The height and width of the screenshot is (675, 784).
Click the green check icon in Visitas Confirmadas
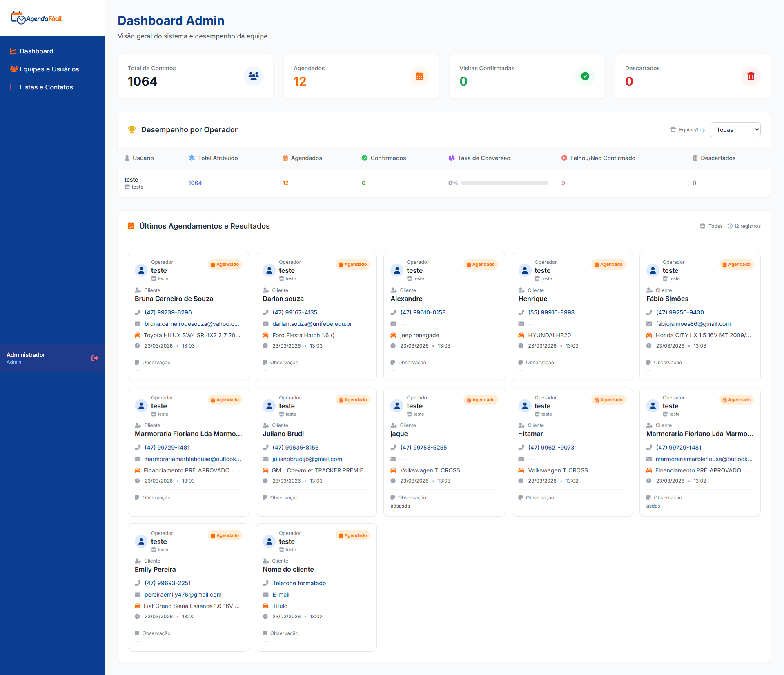[585, 76]
